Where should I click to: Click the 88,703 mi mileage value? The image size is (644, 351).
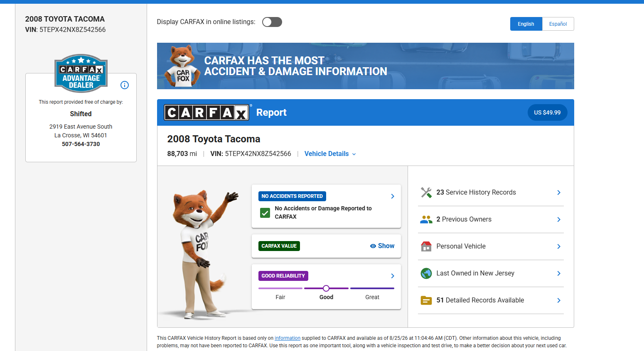tap(182, 154)
